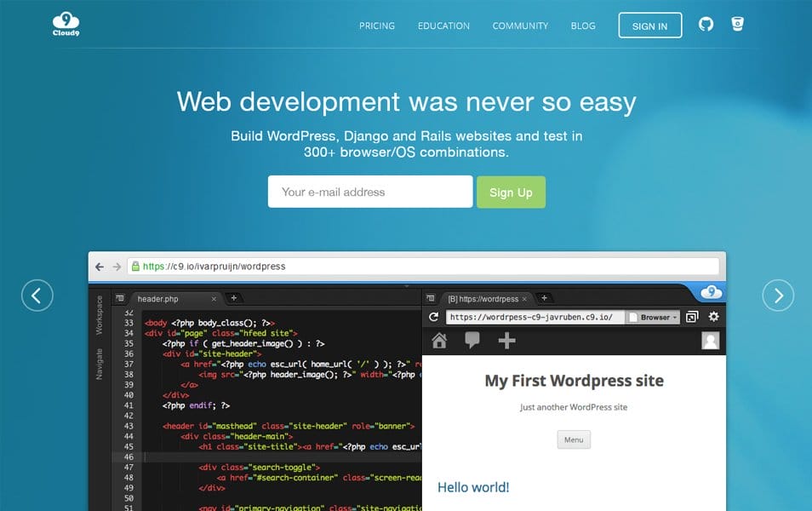Expand the Menu button on WordPress site
This screenshot has height=511, width=812.
[574, 440]
